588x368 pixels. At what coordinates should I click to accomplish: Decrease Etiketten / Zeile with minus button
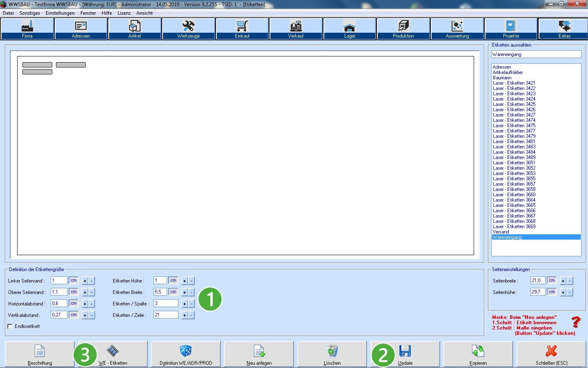click(191, 315)
